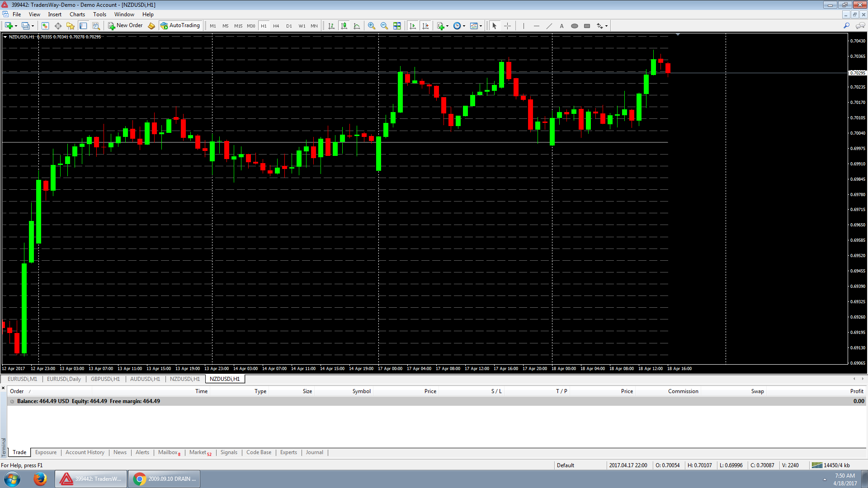
Task: Expand the Periodicity clock dropdown
Action: [464, 26]
